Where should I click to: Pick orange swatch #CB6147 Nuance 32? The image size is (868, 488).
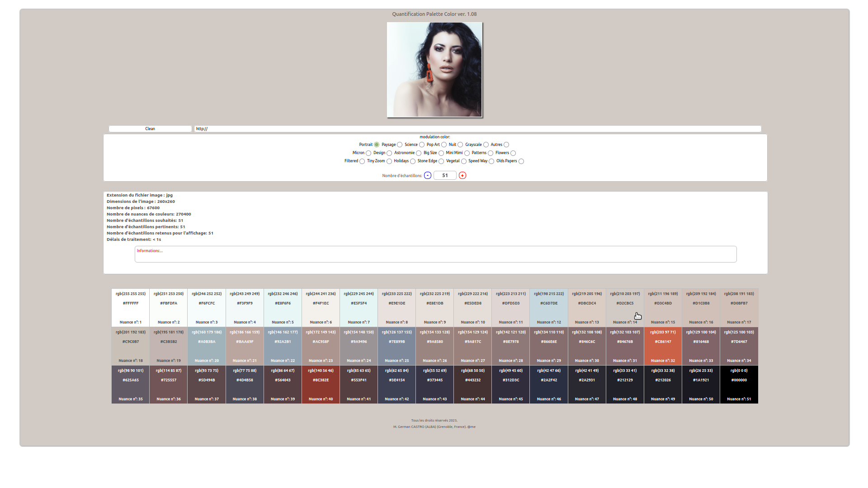(x=663, y=346)
